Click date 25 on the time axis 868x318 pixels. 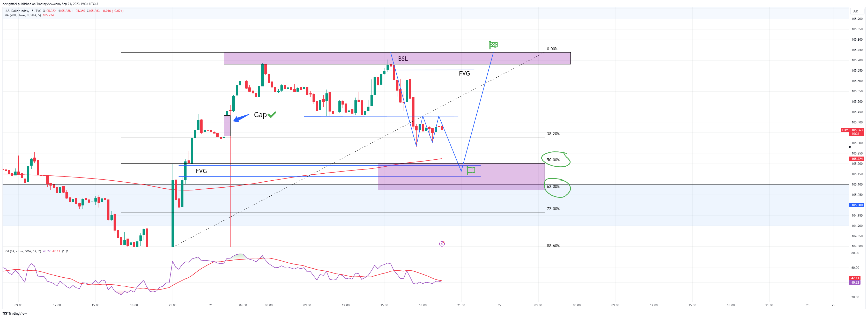[x=833, y=305]
